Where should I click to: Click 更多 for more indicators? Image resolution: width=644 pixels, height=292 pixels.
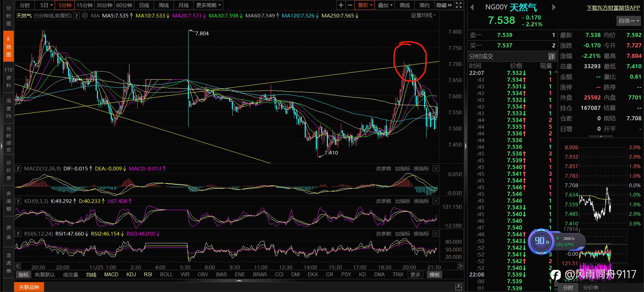415,275
